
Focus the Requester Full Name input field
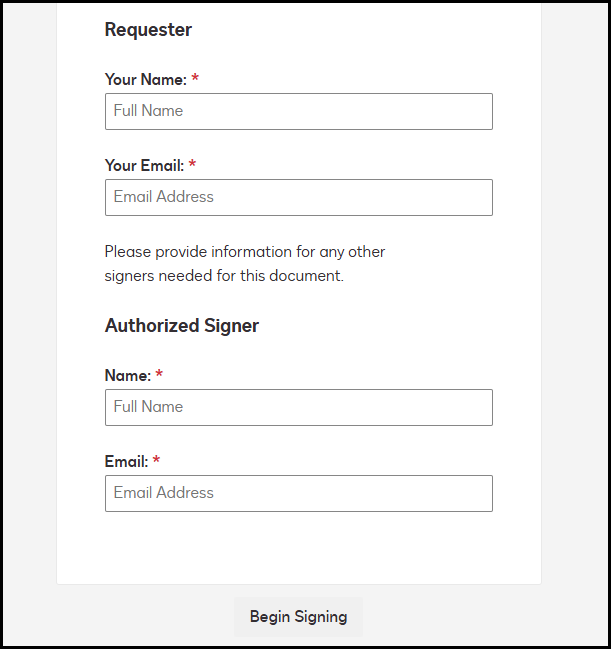pos(299,111)
